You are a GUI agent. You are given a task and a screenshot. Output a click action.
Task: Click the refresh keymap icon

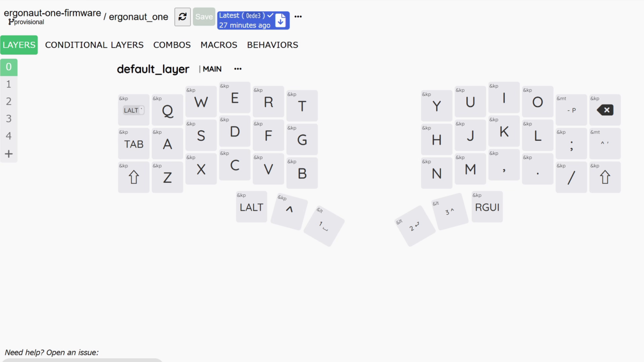click(x=182, y=17)
